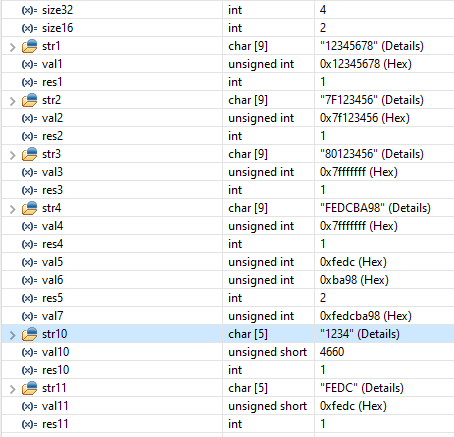Click the val1 variable icon
Image resolution: width=454 pixels, height=437 pixels.
(x=29, y=64)
